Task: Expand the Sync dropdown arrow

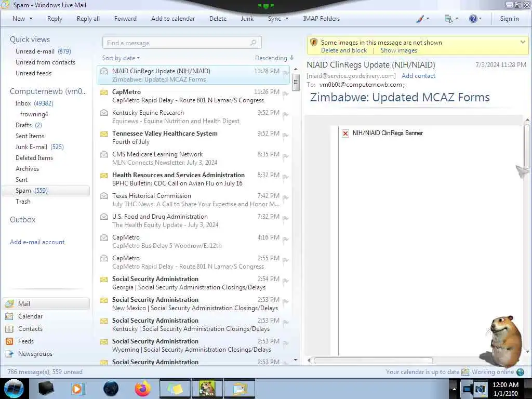Action: coord(287,19)
